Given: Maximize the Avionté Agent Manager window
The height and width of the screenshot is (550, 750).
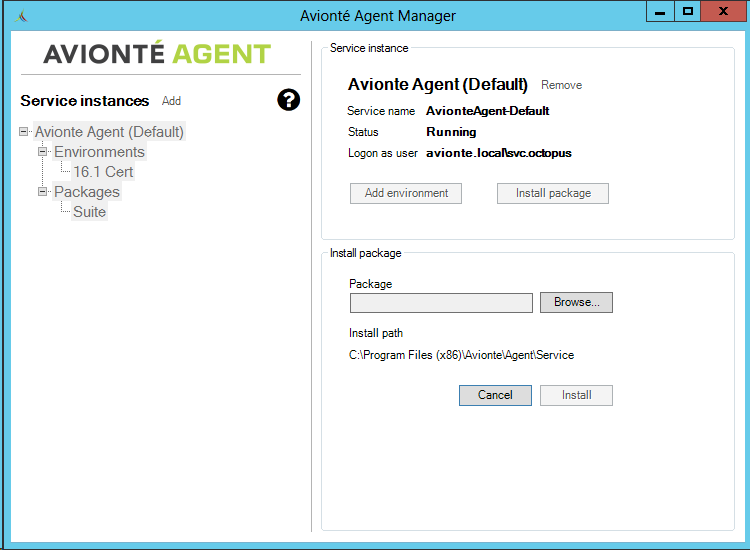Looking at the screenshot, I should click(688, 11).
